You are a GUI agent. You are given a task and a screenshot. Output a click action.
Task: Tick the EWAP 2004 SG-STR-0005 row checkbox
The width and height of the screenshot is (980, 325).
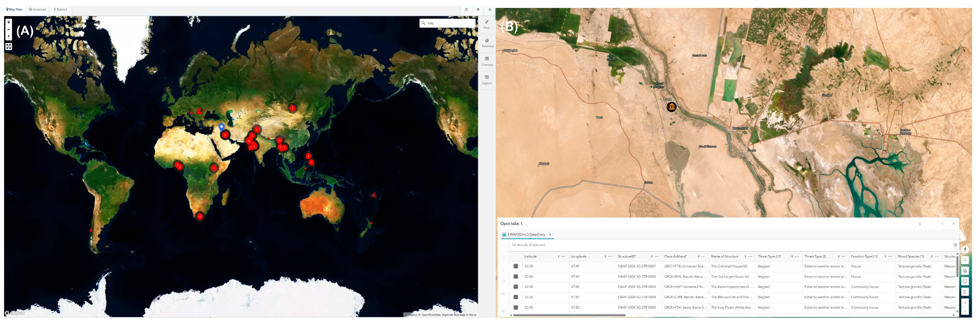click(x=516, y=307)
